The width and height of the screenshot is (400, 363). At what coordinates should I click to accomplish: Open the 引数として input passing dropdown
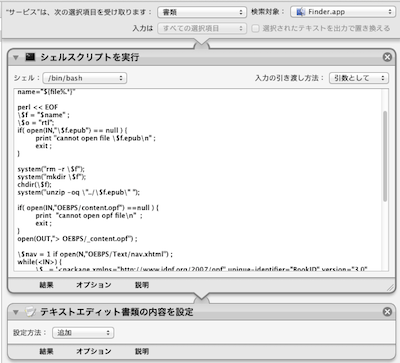pos(359,78)
